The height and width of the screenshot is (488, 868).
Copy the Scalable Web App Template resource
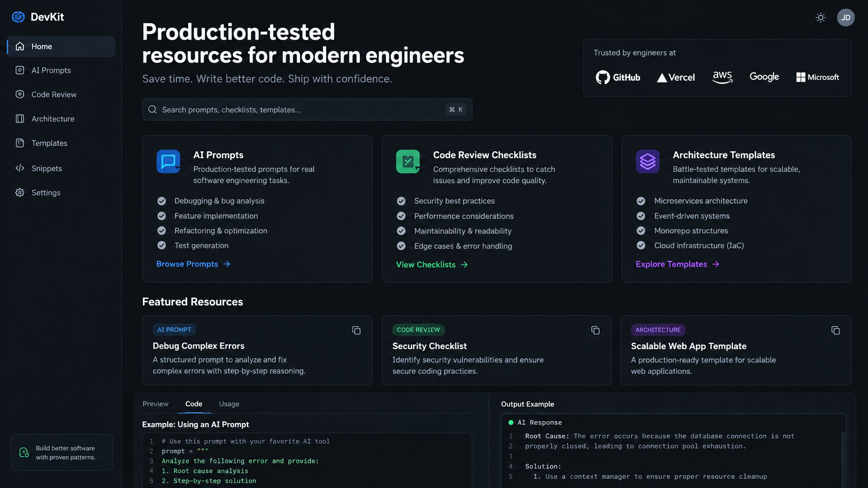[835, 330]
